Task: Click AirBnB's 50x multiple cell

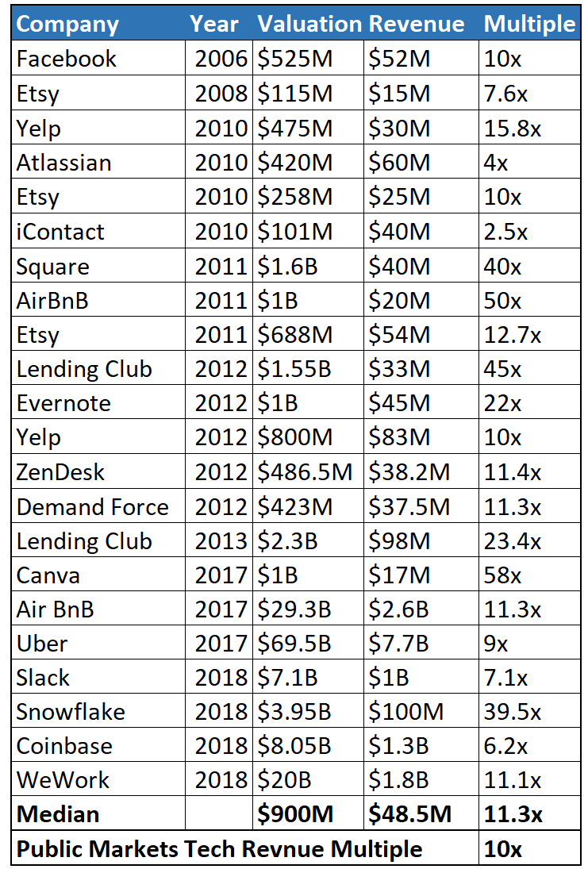Action: 503,300
